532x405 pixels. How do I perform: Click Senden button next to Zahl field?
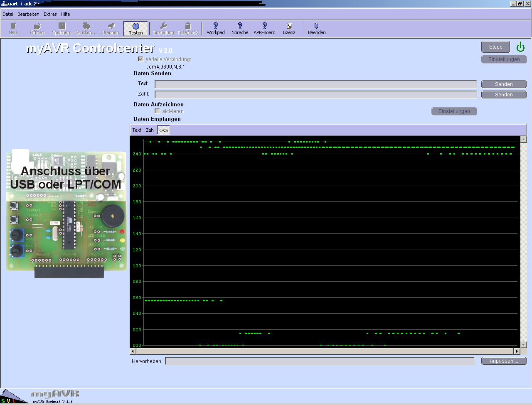504,95
